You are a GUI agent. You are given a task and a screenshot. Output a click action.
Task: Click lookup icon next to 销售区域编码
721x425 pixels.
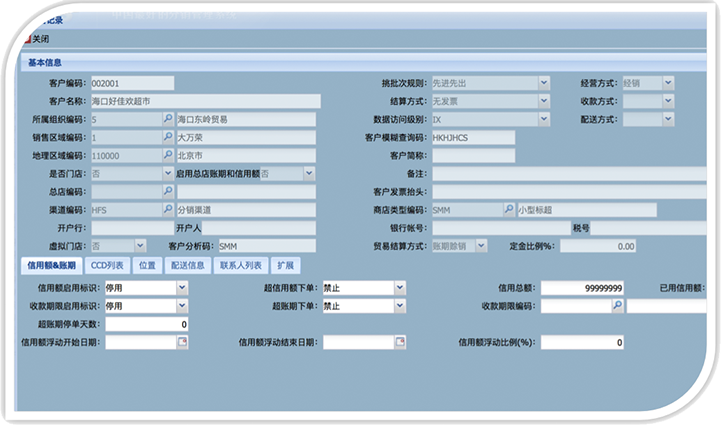pos(167,137)
